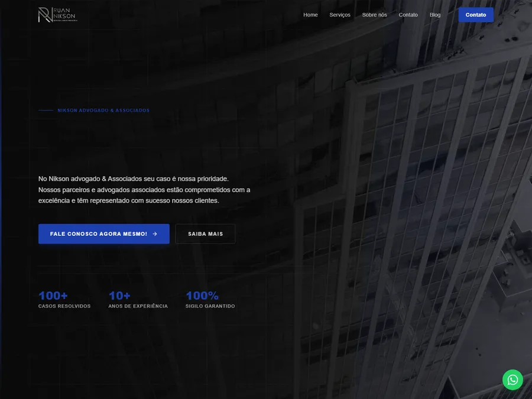This screenshot has width=532, height=399.
Task: Click the 100% sigilo garantido stat
Action: point(210,300)
